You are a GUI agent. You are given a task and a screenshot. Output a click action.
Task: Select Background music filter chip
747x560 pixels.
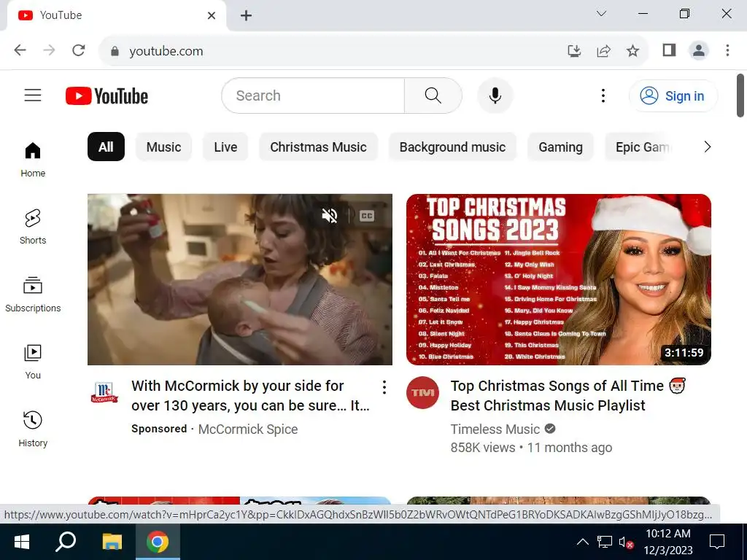click(x=452, y=147)
